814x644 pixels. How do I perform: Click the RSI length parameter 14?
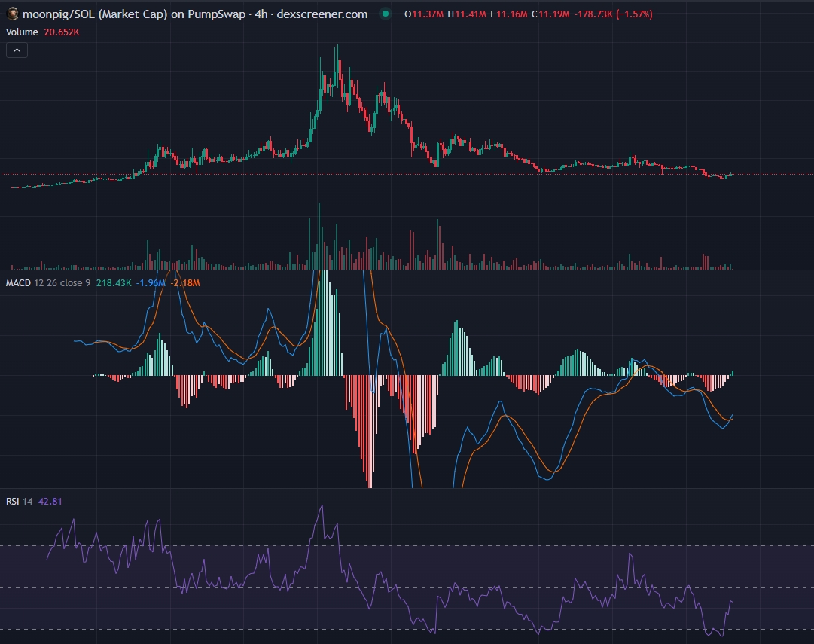pyautogui.click(x=28, y=502)
